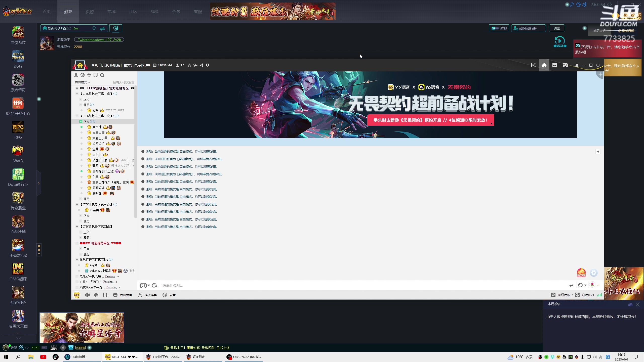
Task: Open the YY channel video/live icon
Action: 534,65
